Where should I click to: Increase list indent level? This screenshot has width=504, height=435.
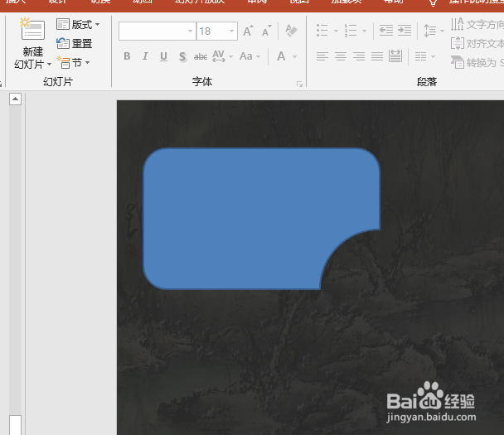point(405,31)
